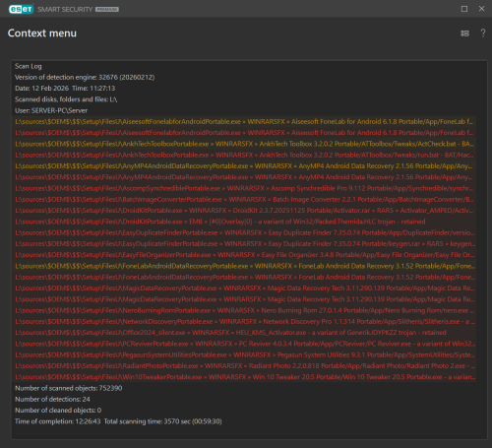Click the NetworkDiscoveryPortable.exe Slitheris entry

pos(244,322)
